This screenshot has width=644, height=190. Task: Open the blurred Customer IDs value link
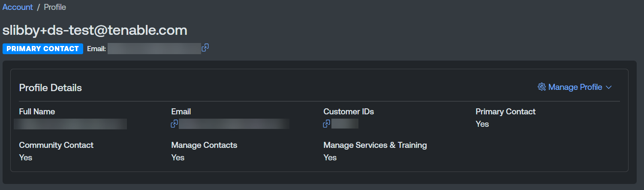coord(345,124)
